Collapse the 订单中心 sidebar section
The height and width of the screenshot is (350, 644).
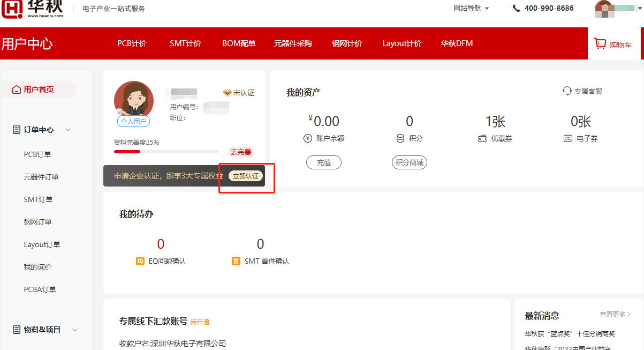pos(68,130)
